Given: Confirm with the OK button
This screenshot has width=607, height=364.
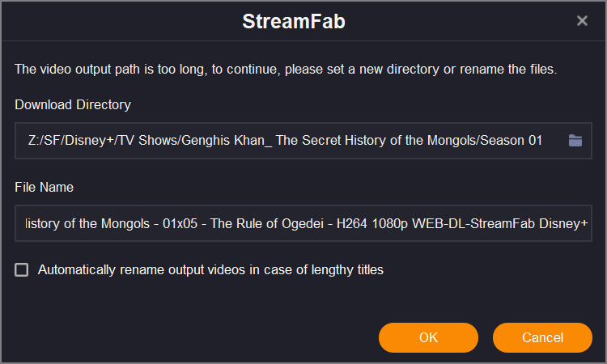Looking at the screenshot, I should (x=428, y=337).
